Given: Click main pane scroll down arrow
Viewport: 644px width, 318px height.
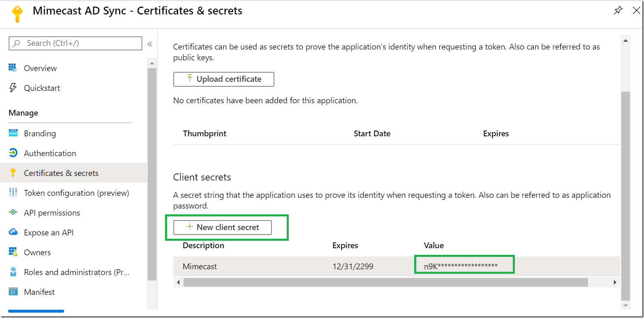Looking at the screenshot, I should click(625, 306).
